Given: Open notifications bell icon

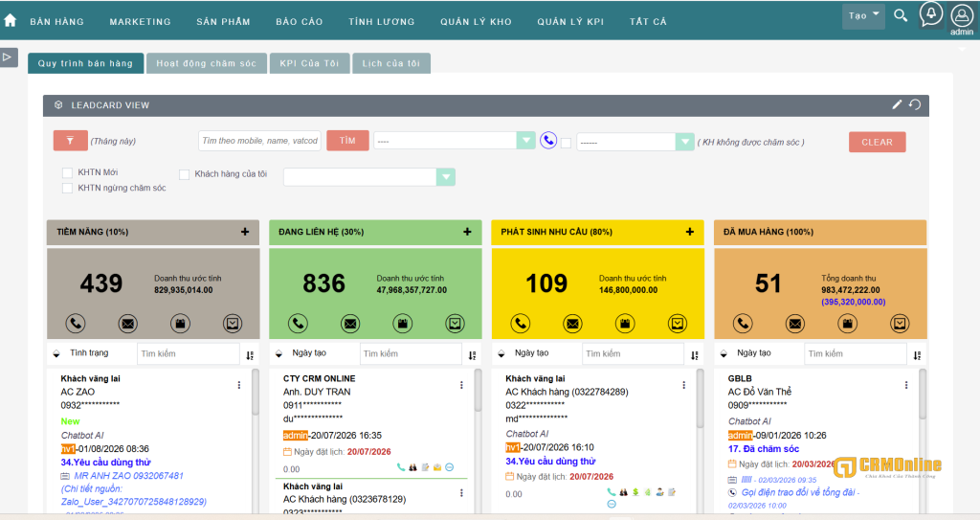Looking at the screenshot, I should pos(930,13).
